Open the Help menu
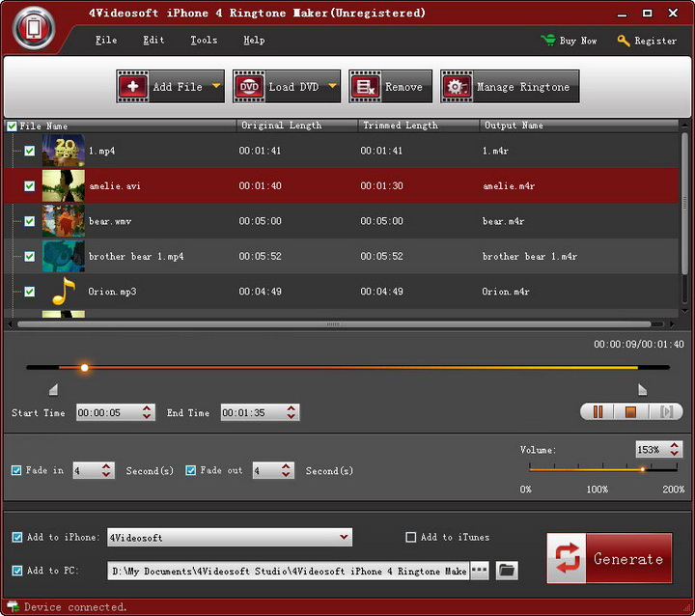Screen dimensions: 695x616 [254, 40]
